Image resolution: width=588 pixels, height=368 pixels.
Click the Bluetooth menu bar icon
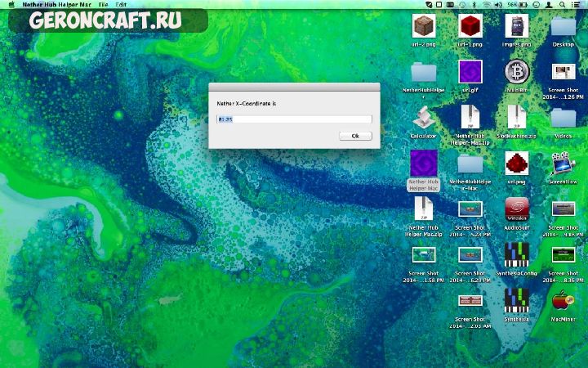coord(474,5)
